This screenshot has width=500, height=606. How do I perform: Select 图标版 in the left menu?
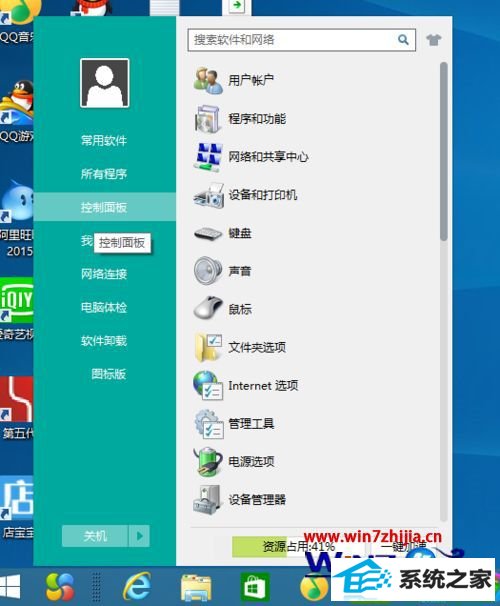[x=109, y=374]
